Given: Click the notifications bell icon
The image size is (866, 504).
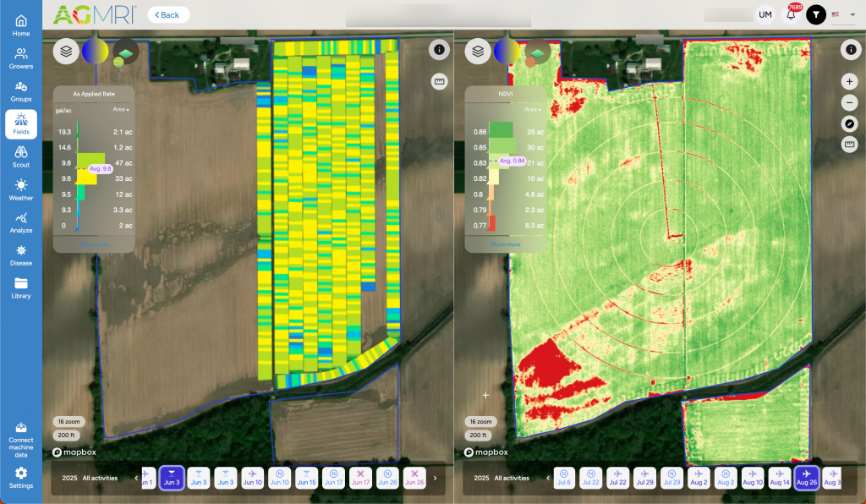Looking at the screenshot, I should [792, 14].
